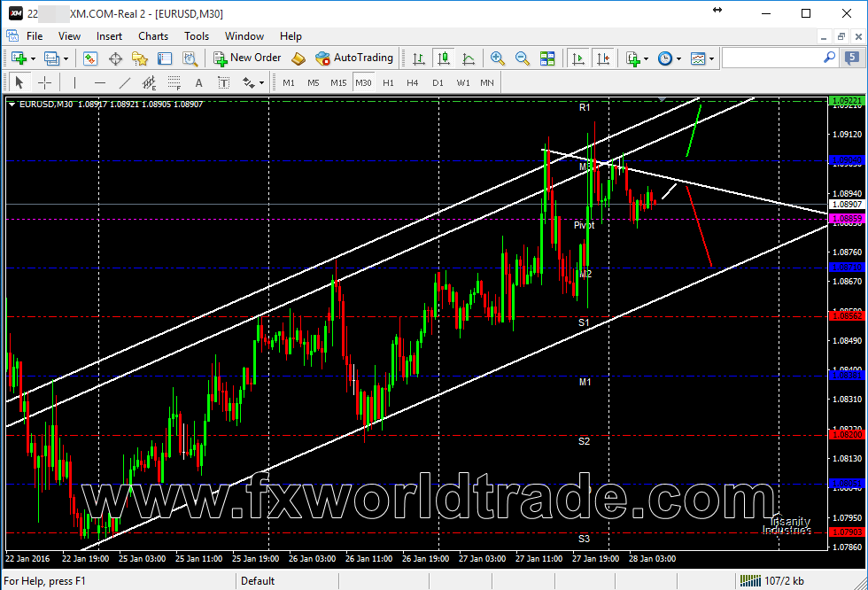Switch chart to W1 timeframe
The height and width of the screenshot is (590, 868).
pos(462,82)
